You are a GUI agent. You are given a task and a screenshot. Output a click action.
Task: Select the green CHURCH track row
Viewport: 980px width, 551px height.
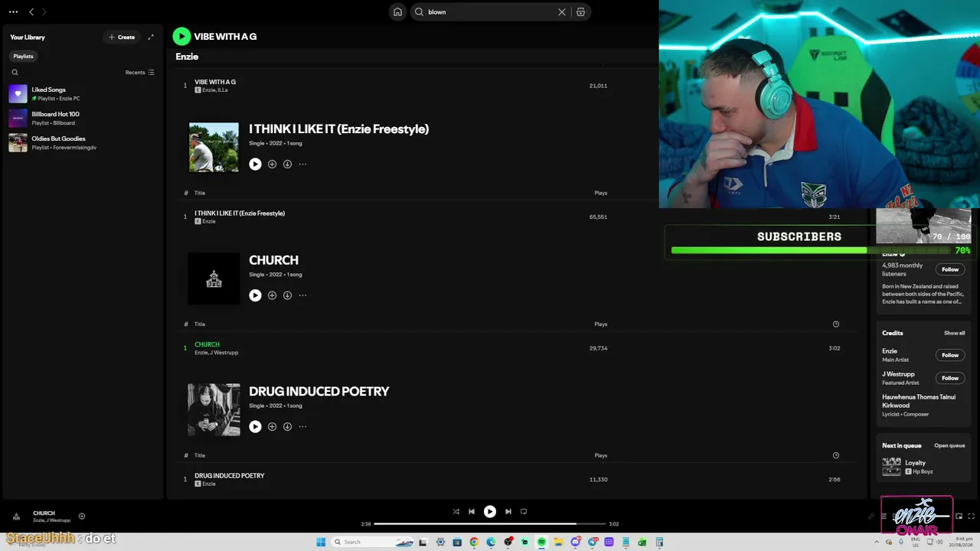point(517,348)
